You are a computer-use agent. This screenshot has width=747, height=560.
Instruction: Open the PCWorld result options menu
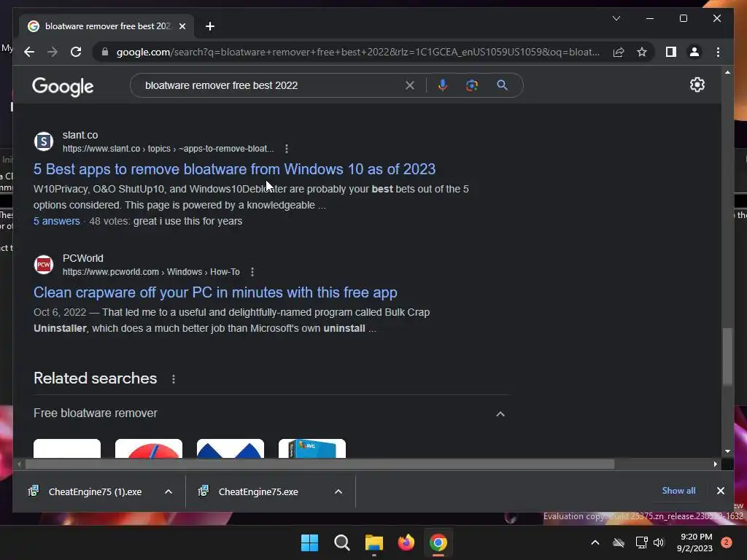(252, 272)
